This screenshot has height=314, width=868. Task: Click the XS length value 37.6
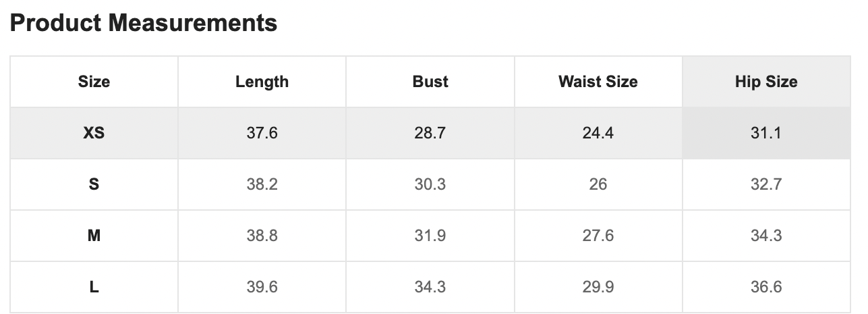(262, 133)
